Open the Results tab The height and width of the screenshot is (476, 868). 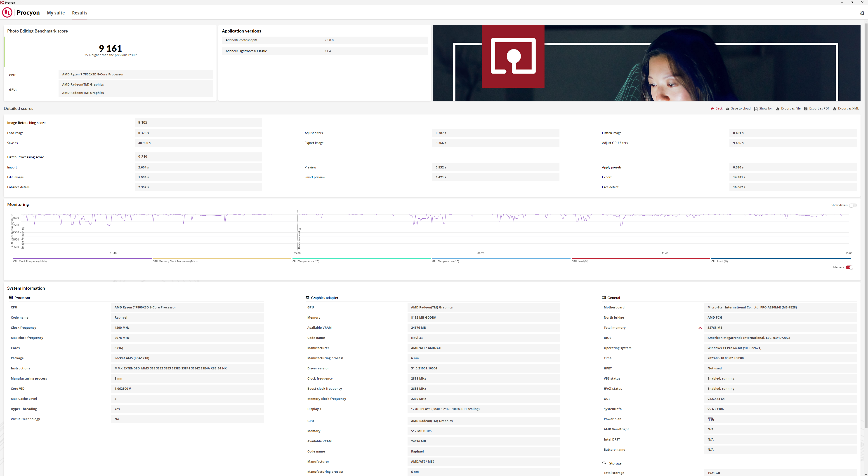pos(80,13)
